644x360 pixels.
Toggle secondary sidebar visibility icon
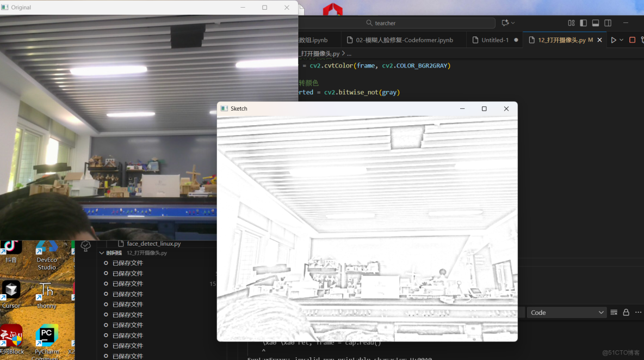[608, 23]
